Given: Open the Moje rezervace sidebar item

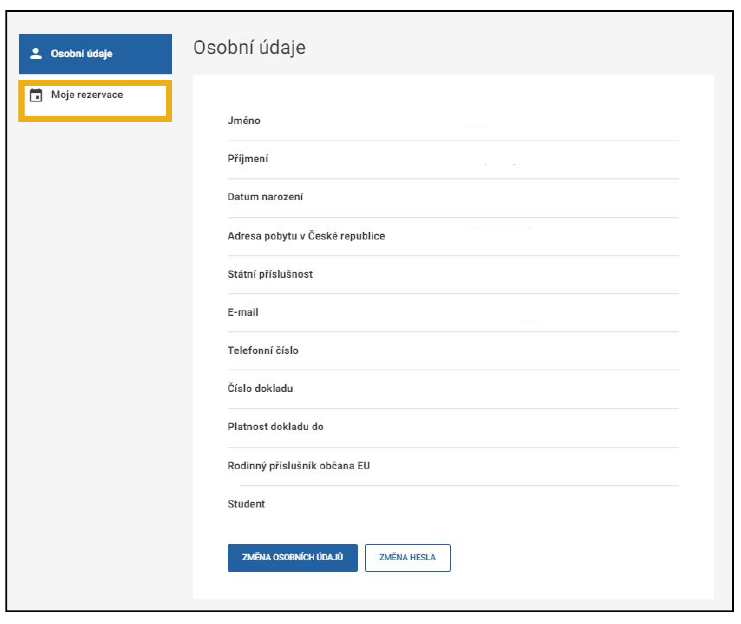Looking at the screenshot, I should [x=95, y=101].
